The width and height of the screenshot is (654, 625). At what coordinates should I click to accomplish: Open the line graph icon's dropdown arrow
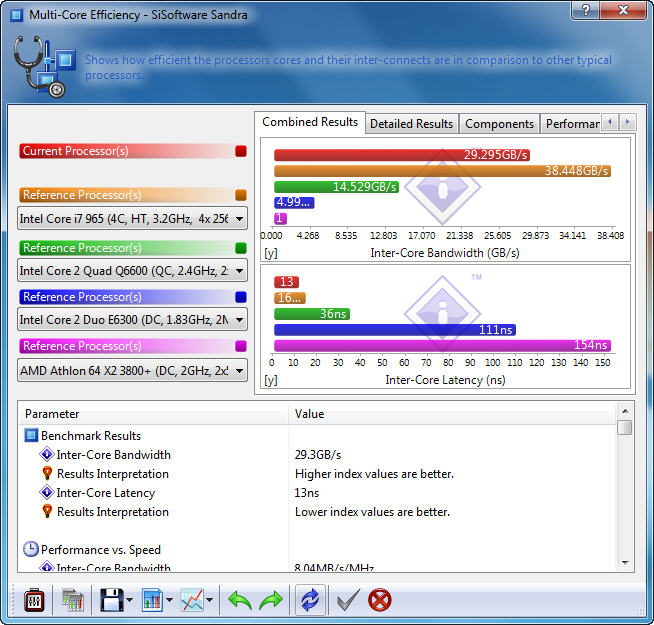[x=209, y=600]
